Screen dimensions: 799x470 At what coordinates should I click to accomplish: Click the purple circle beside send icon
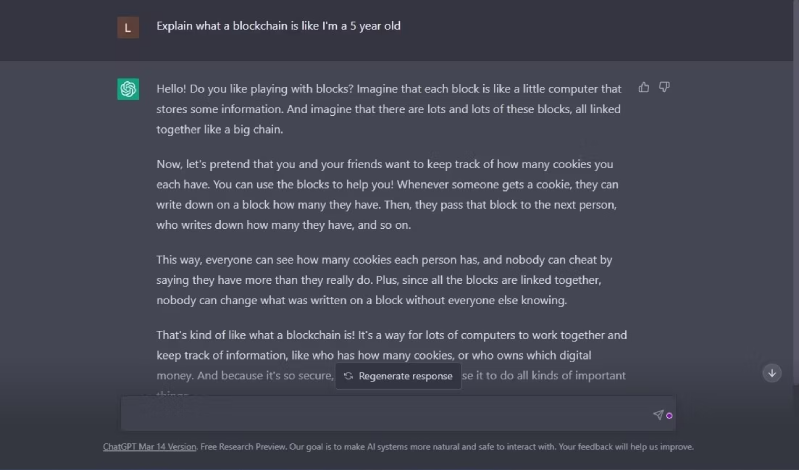(x=669, y=415)
